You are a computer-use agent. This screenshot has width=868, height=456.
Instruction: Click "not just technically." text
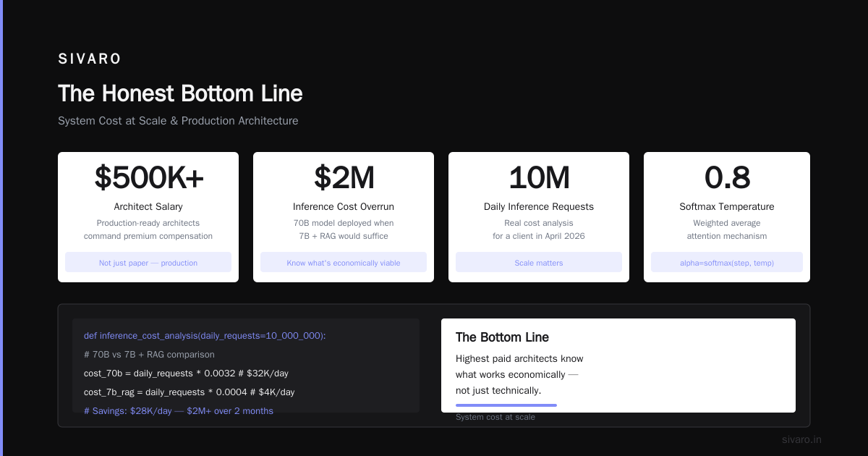498,391
